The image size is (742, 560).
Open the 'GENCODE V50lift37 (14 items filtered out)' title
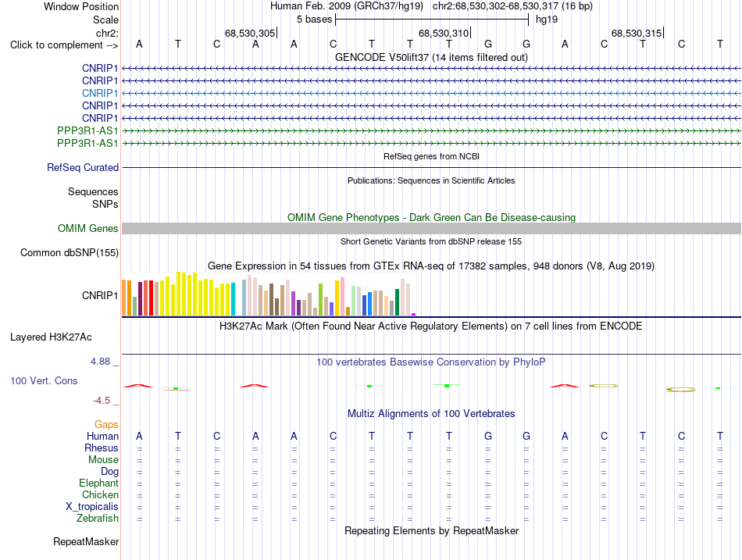coord(431,57)
